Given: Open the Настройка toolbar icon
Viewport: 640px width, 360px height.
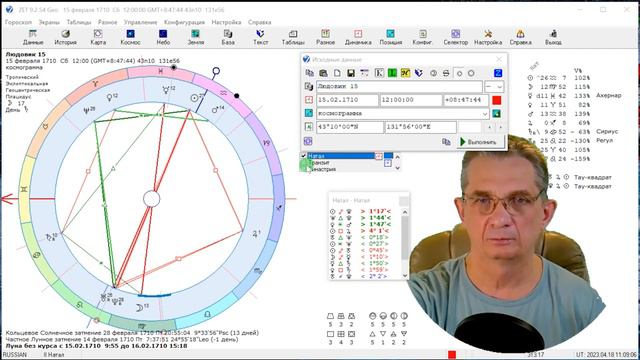Looking at the screenshot, I should pyautogui.click(x=488, y=37).
